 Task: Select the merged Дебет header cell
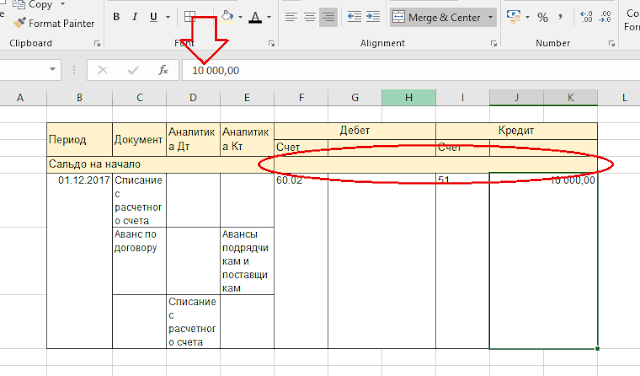point(355,131)
